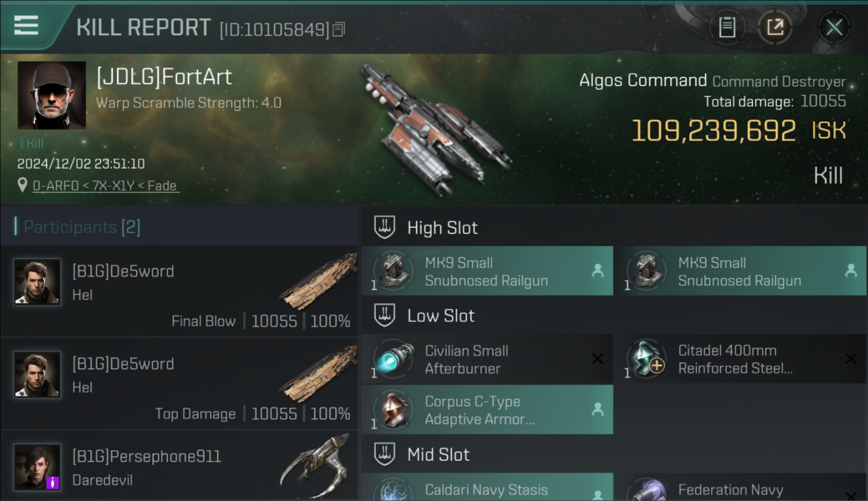Viewport: 868px width, 501px height.
Task: Select Citadel 400mm Reinforced Steel module
Action: 740,359
